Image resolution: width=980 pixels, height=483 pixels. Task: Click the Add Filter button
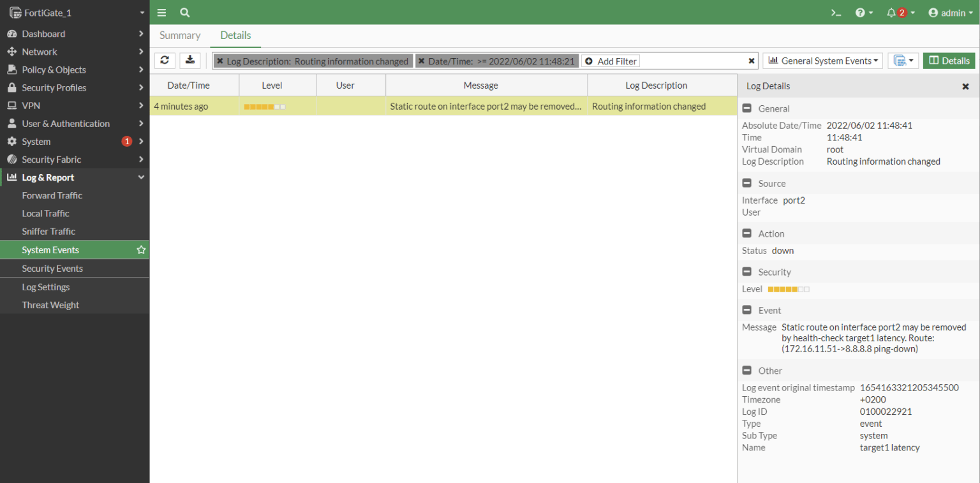(x=611, y=61)
